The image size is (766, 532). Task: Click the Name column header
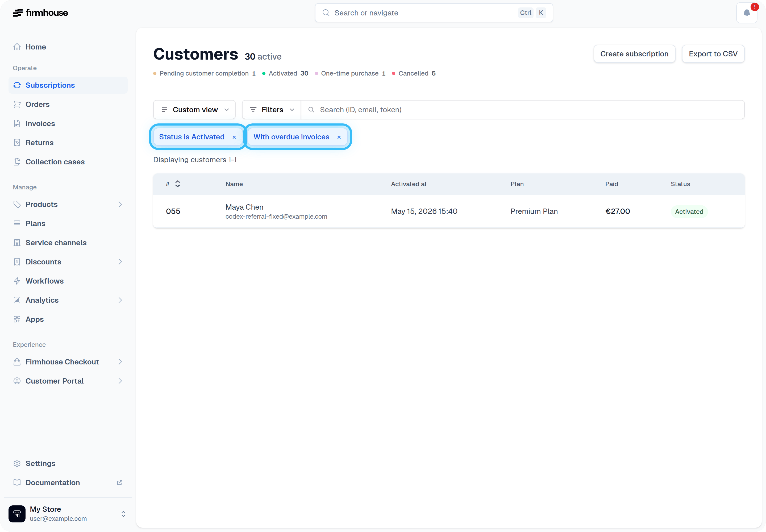click(234, 184)
